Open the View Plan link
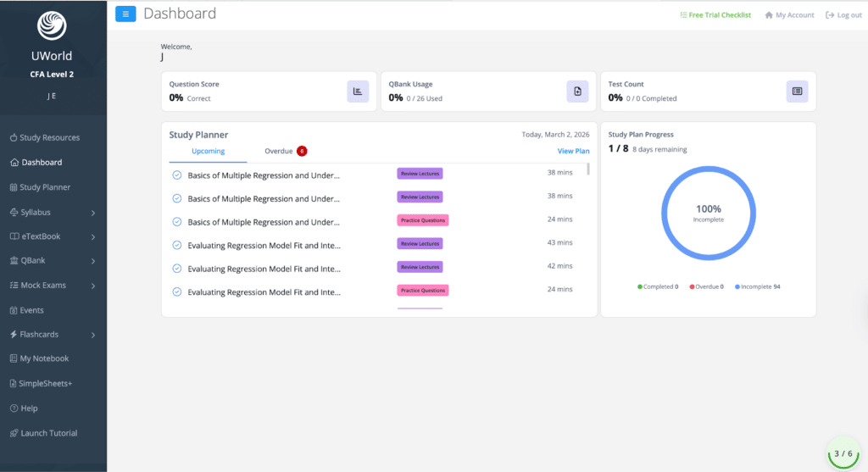This screenshot has width=868, height=472. (x=573, y=151)
